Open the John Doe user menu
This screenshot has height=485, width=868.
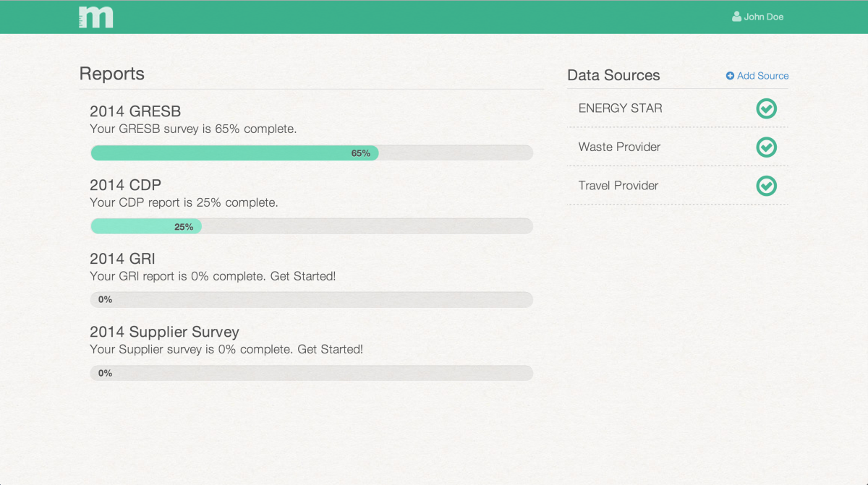pyautogui.click(x=757, y=17)
